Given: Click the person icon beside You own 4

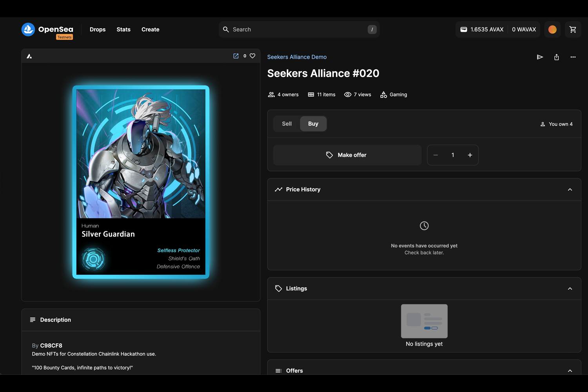Looking at the screenshot, I should [x=543, y=124].
